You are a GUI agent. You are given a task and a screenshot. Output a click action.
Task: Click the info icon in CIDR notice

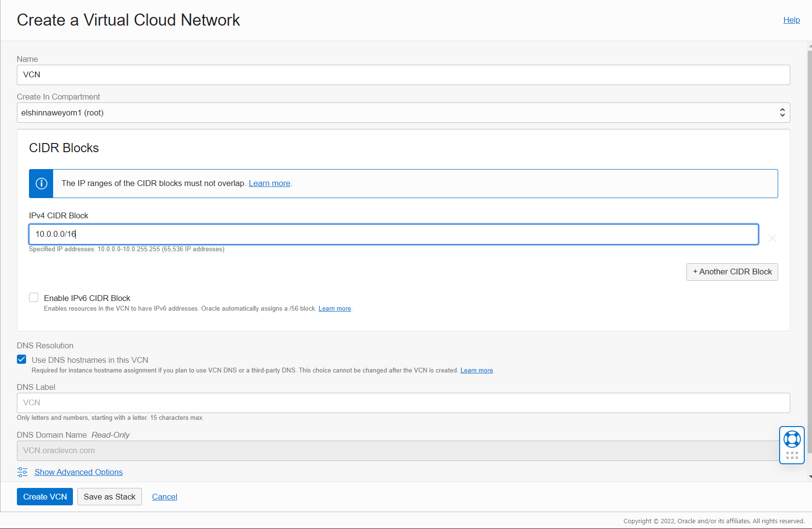pyautogui.click(x=42, y=184)
